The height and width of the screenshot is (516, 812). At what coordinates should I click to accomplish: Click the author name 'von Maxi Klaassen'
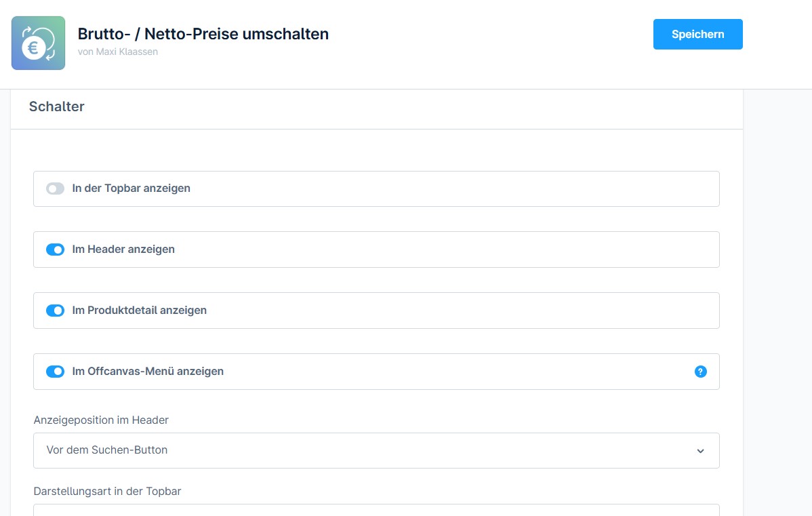tap(118, 52)
